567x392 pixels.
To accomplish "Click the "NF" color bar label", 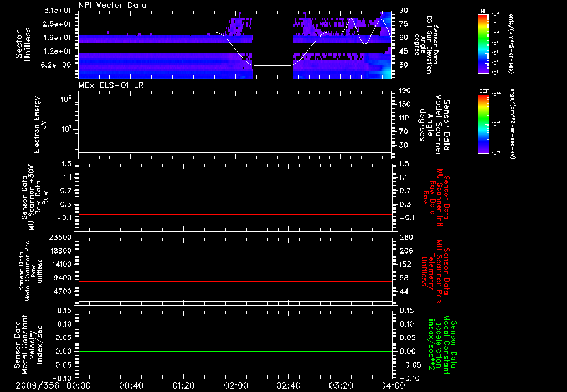I will (x=483, y=11).
